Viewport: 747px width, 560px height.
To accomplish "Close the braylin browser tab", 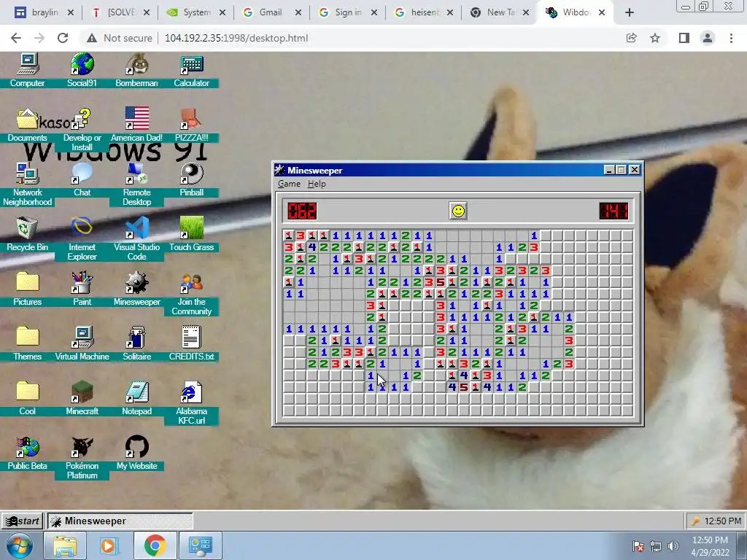I will tap(71, 12).
